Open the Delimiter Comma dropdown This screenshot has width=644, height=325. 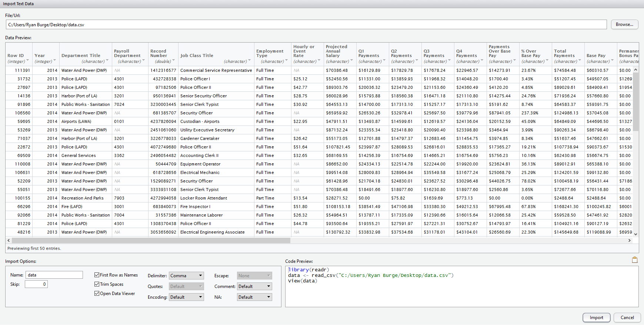(x=186, y=276)
